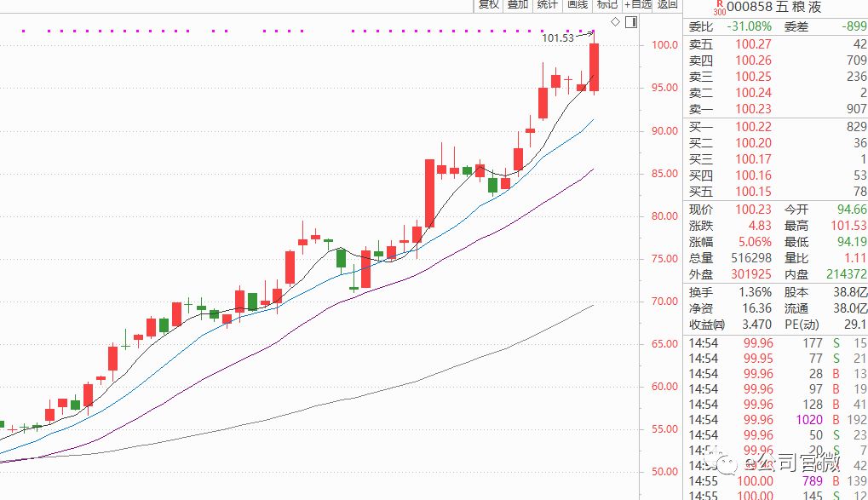Viewport: 868px width, 500px height.
Task: Click the 50.00 price axis label
Action: pyautogui.click(x=664, y=472)
